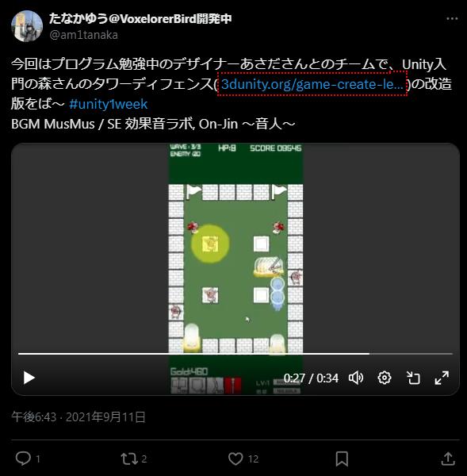The image size is (467, 476).
Task: Retweet this post
Action: click(x=129, y=459)
